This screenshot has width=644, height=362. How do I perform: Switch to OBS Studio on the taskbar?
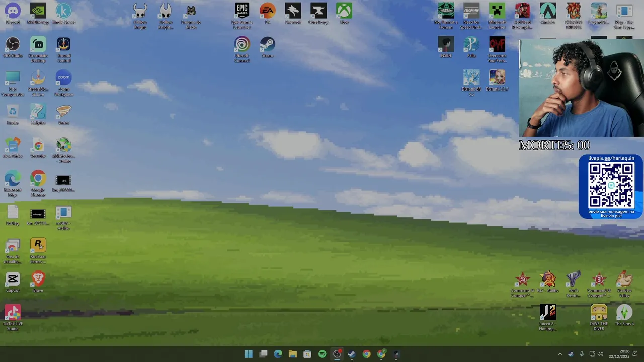point(337,354)
